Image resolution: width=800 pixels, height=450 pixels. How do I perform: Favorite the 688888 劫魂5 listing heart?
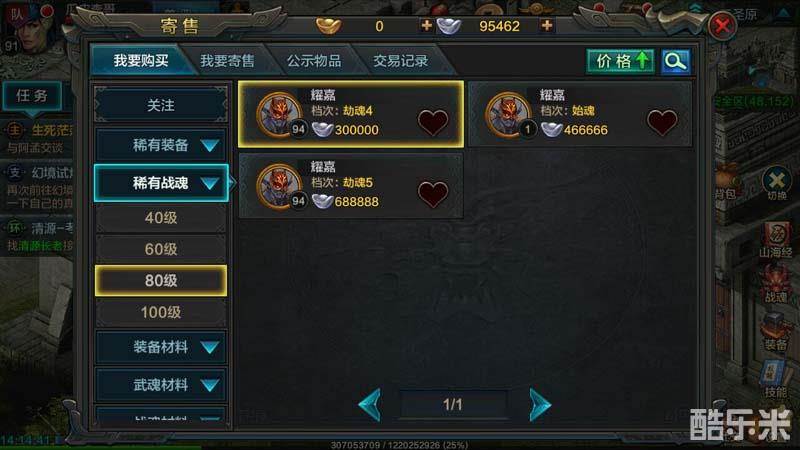[x=433, y=194]
